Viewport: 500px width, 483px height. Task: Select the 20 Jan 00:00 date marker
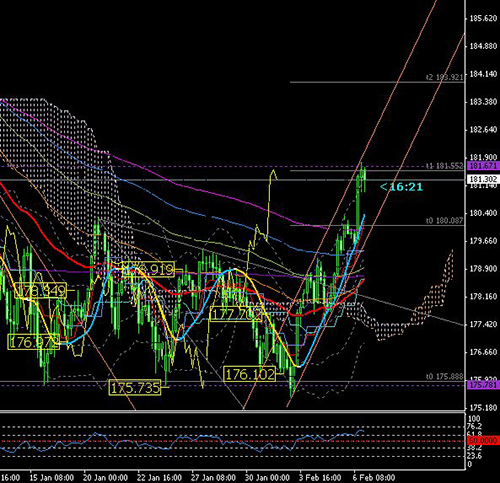pos(105,477)
